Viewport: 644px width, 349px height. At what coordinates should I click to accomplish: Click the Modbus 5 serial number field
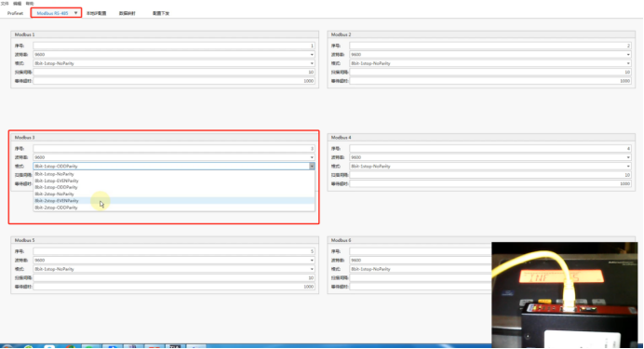(174, 251)
